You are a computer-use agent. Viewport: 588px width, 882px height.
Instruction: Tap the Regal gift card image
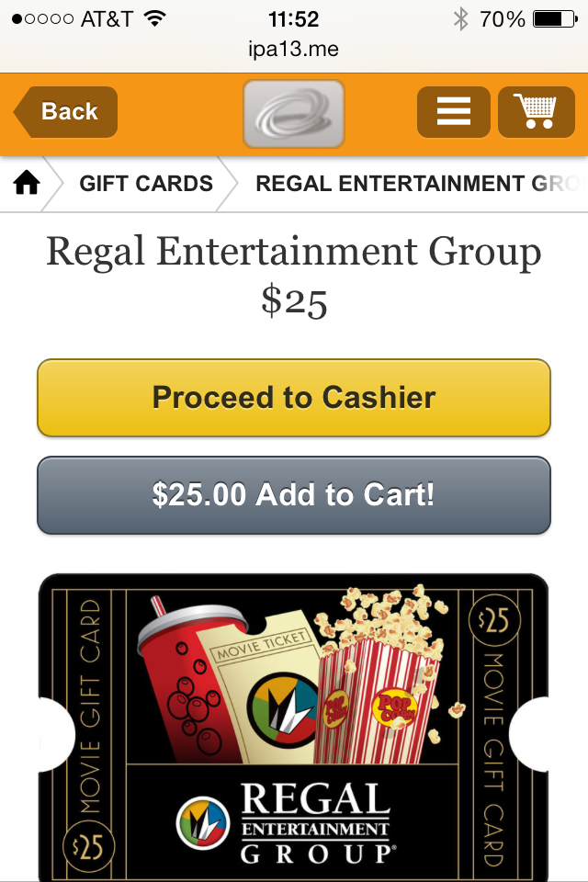coord(294,728)
